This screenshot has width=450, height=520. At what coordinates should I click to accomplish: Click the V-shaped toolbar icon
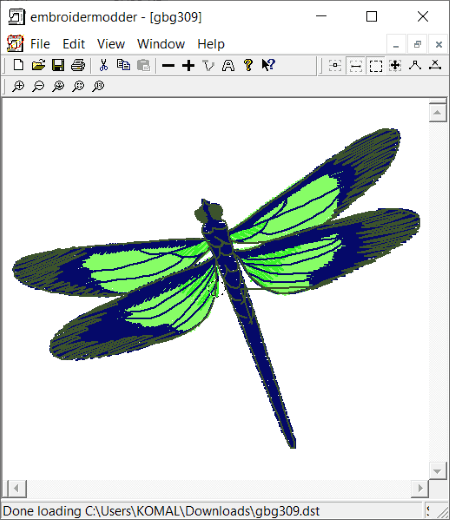(208, 65)
